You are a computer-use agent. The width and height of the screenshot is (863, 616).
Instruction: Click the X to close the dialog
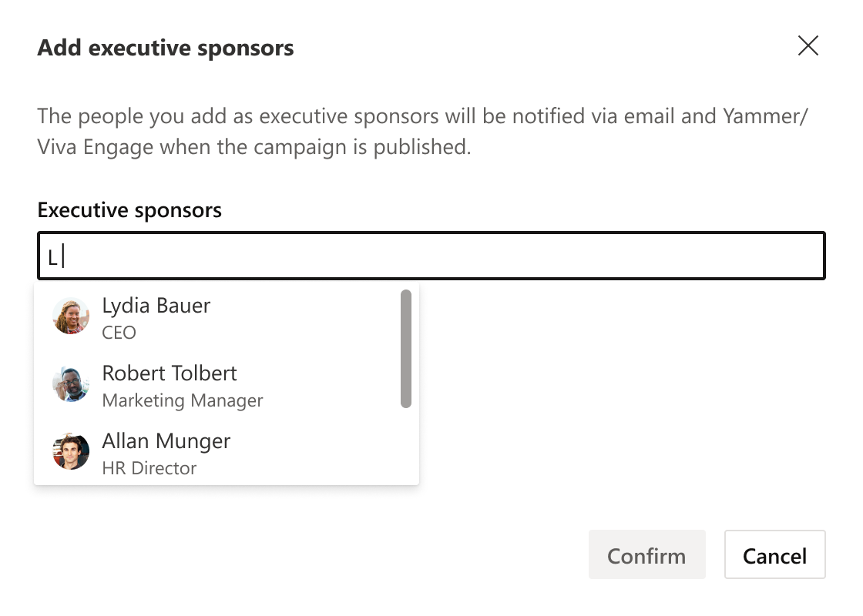tap(808, 46)
